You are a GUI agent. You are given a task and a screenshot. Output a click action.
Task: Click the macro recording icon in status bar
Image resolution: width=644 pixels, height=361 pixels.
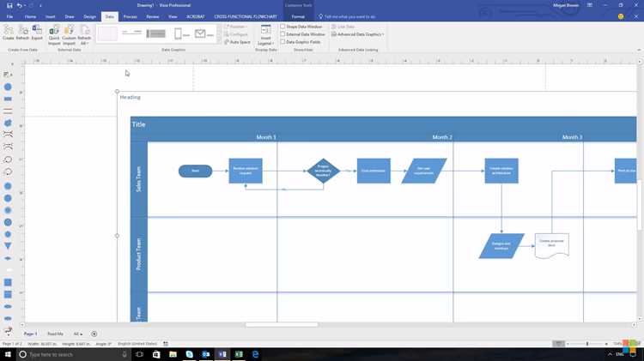[x=166, y=344]
